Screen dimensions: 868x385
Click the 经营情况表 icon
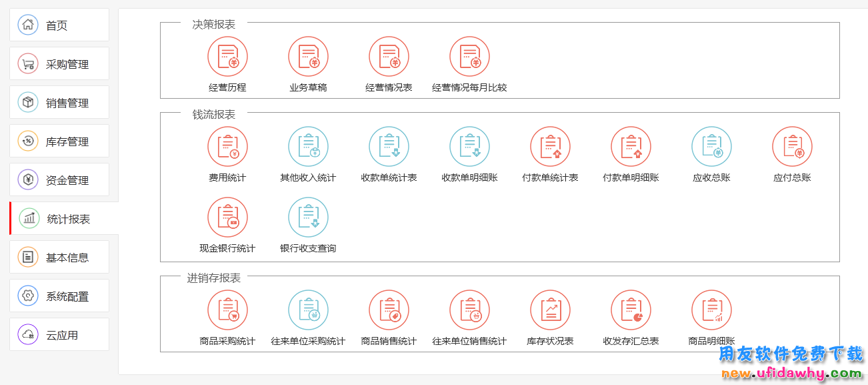click(389, 57)
